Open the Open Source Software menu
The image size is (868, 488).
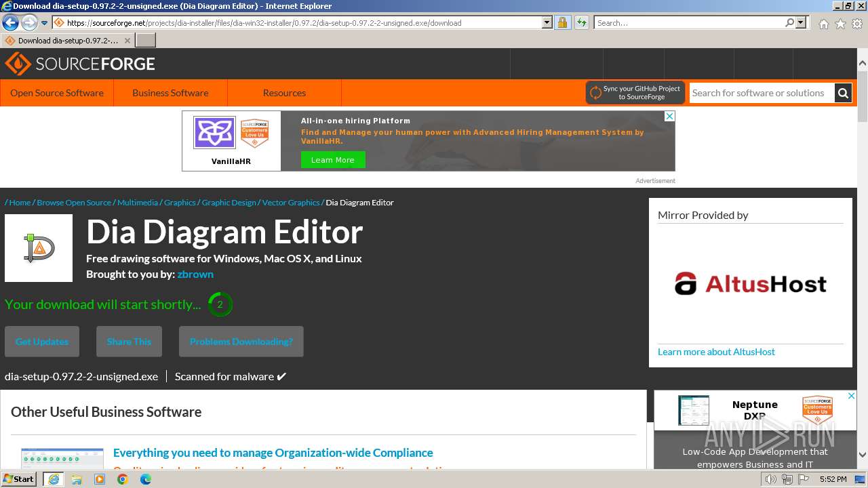[x=57, y=93]
